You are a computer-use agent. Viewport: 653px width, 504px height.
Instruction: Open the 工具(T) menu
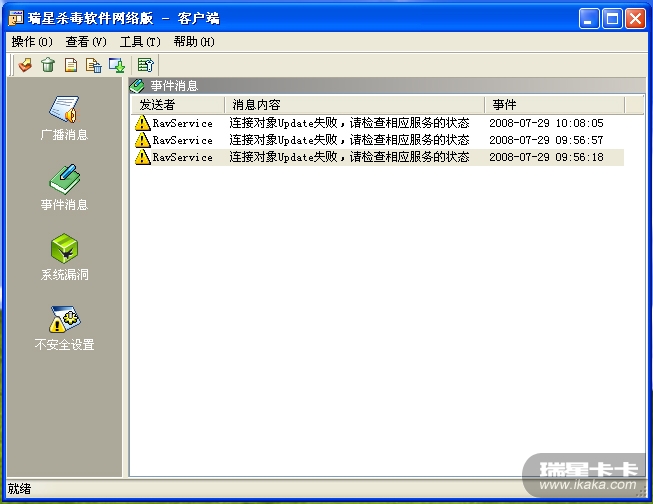click(140, 42)
